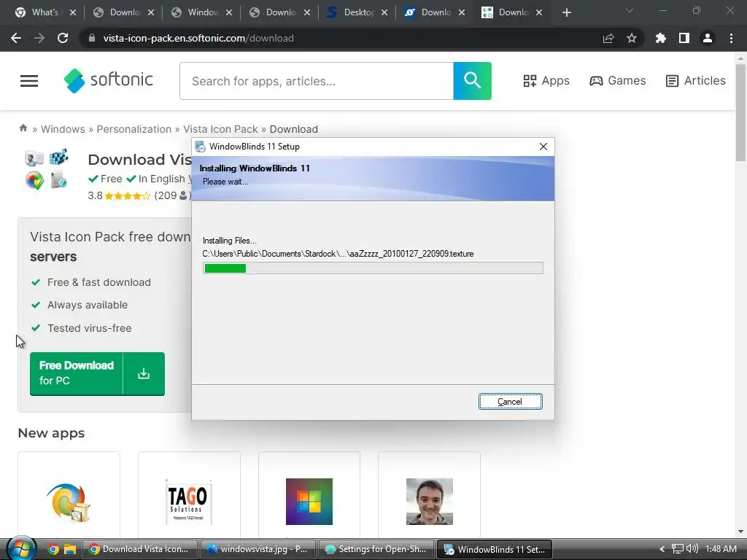Show hidden system tray icons

coord(662,549)
